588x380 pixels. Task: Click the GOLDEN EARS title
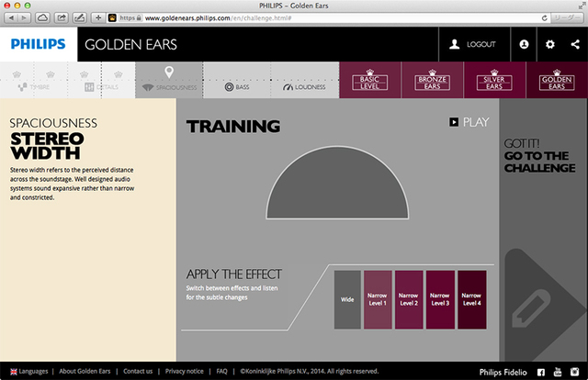130,45
